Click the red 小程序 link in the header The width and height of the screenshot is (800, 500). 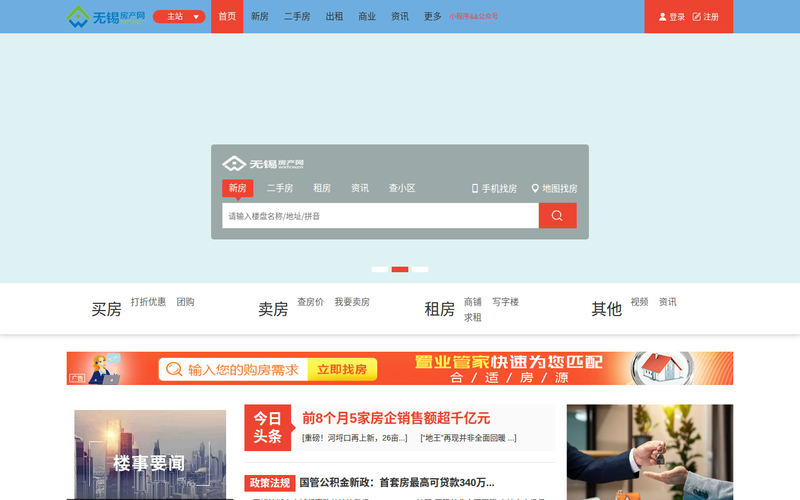[473, 17]
